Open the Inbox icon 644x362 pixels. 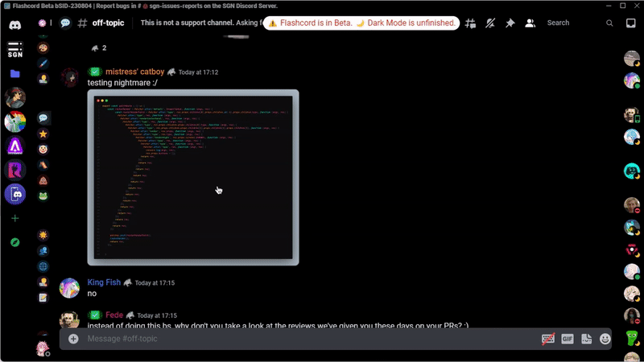click(631, 23)
